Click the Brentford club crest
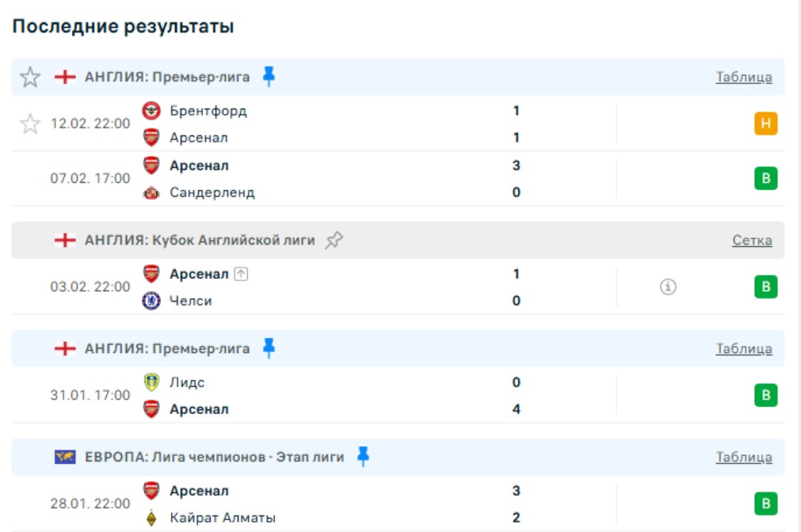This screenshot has height=532, width=801. pyautogui.click(x=151, y=110)
